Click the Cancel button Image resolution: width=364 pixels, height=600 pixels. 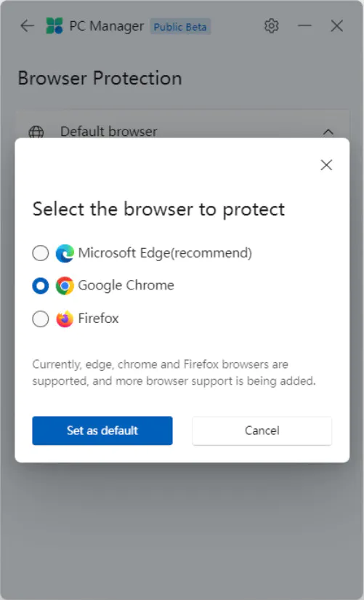pyautogui.click(x=262, y=431)
